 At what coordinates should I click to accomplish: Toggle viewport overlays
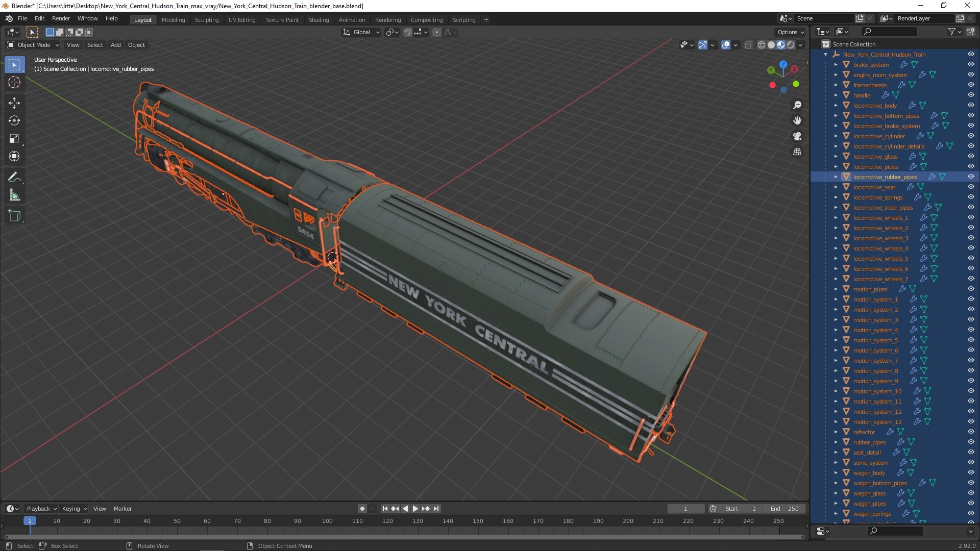(726, 45)
